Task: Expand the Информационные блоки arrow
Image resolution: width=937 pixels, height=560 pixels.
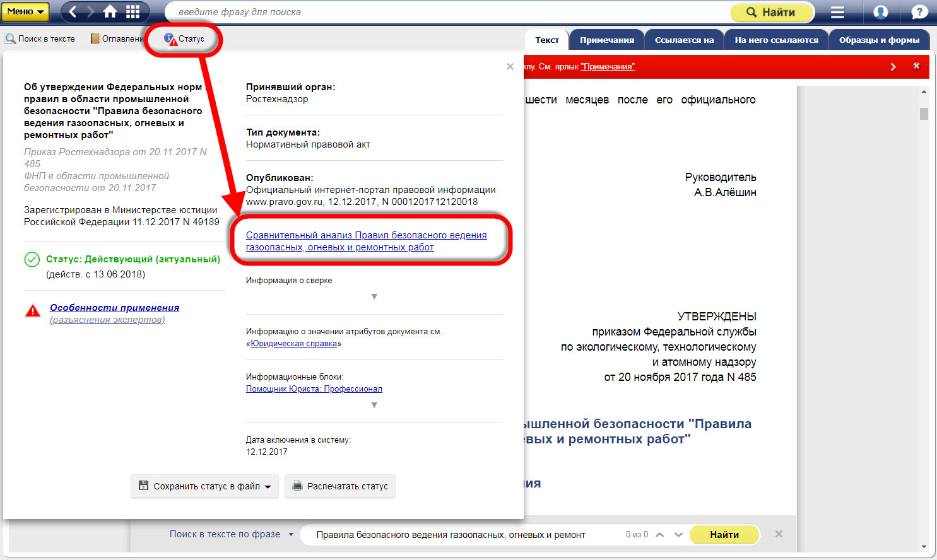Action: pyautogui.click(x=374, y=405)
